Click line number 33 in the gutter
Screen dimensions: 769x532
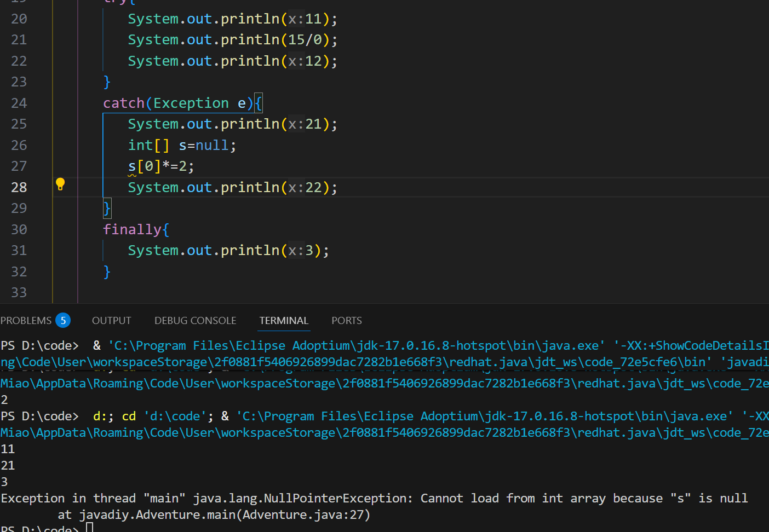coord(19,292)
